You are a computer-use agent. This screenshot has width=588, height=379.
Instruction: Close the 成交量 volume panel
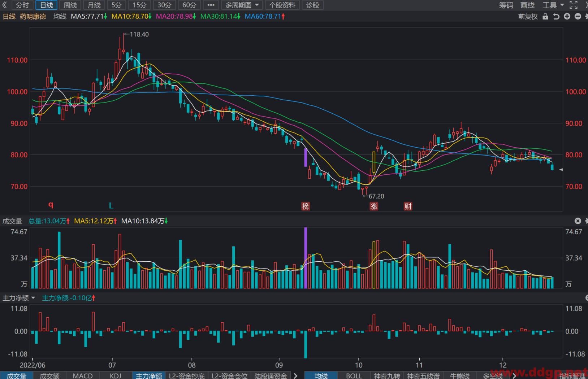click(578, 221)
